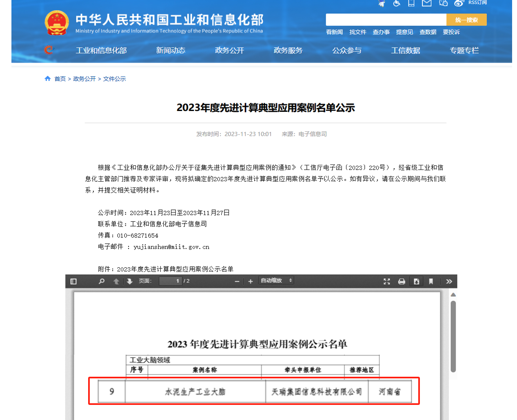Download the PDF attachment
Viewport: 517px width, 420px height.
416,281
